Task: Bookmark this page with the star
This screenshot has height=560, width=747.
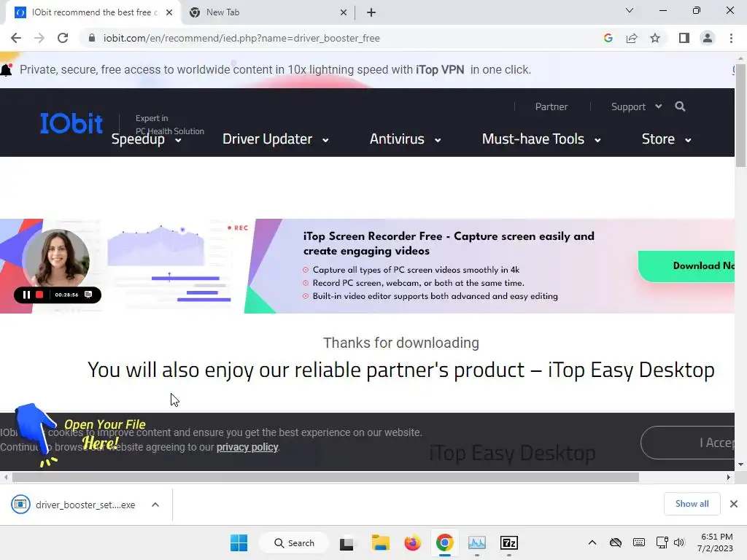Action: pos(655,38)
